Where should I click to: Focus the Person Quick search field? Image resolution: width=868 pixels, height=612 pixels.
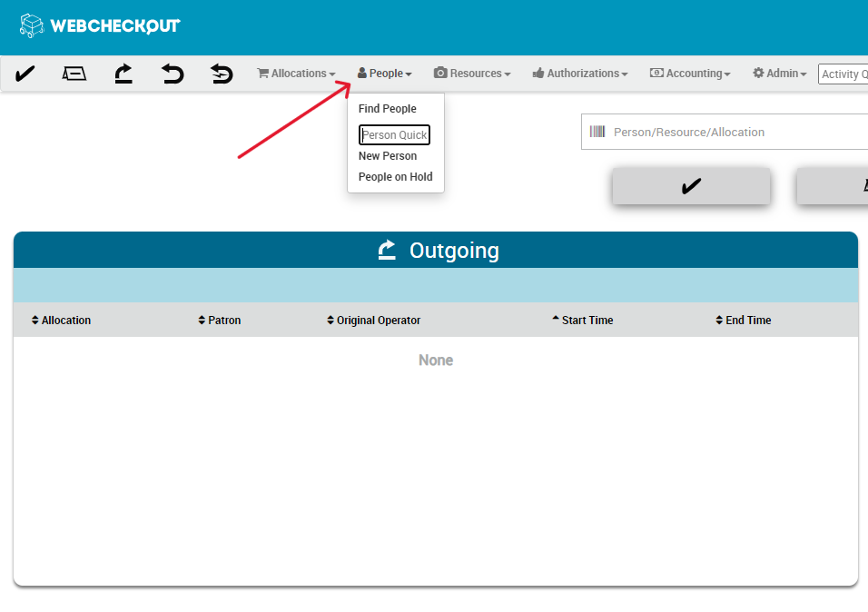(394, 134)
